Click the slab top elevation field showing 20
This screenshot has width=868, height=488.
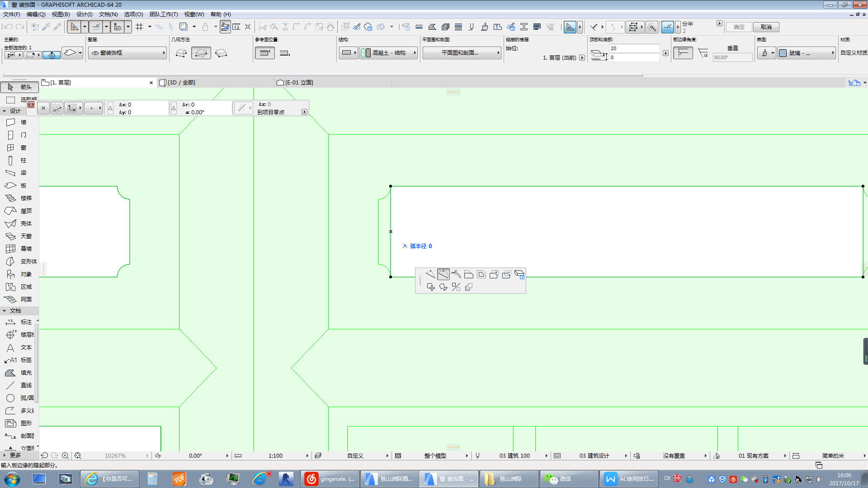point(634,48)
